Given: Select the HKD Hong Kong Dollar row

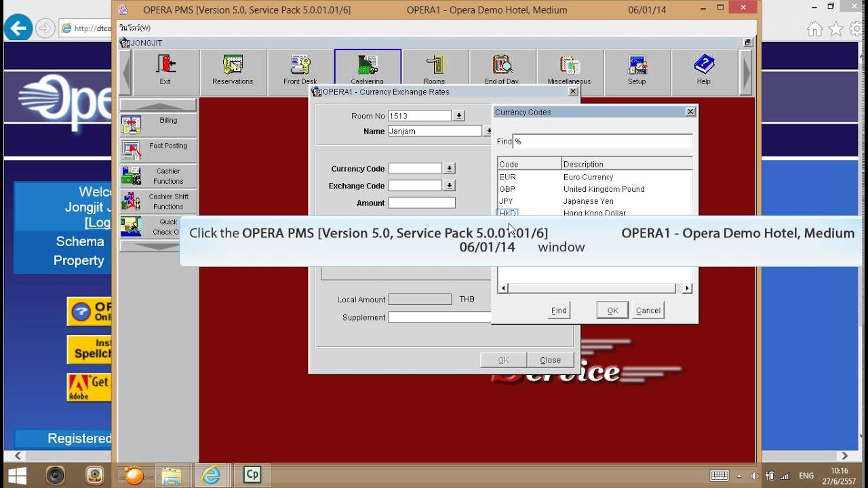Looking at the screenshot, I should [595, 212].
